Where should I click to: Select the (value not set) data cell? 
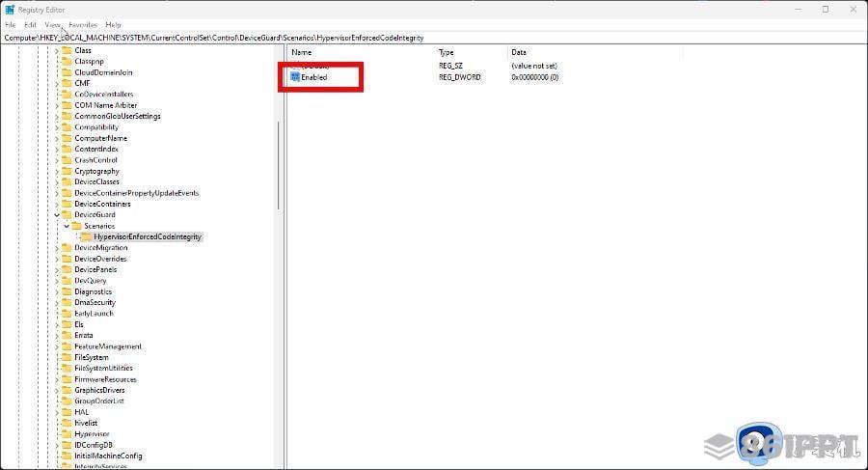(x=534, y=66)
